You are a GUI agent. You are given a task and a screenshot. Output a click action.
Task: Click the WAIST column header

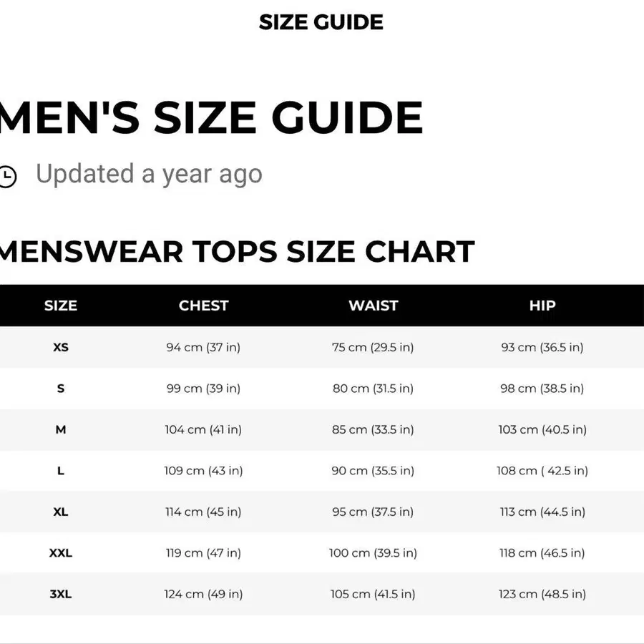tap(373, 306)
